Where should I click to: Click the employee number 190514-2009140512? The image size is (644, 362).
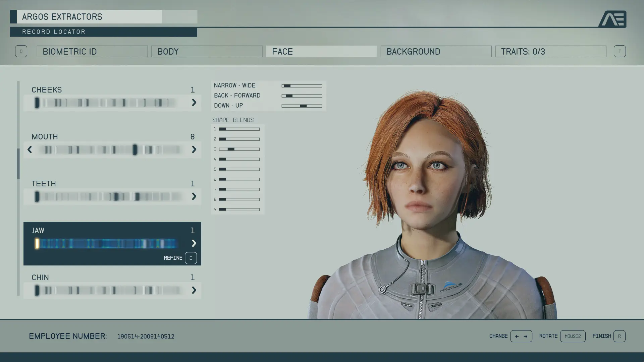[146, 337]
